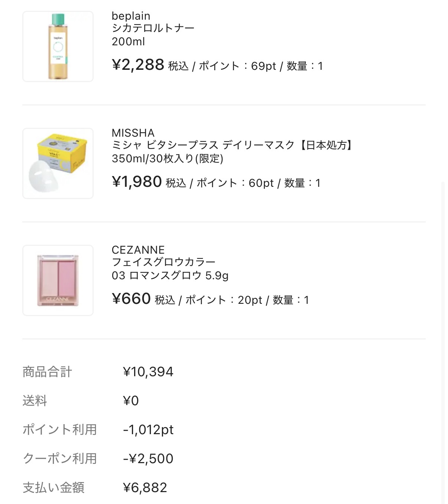The width and height of the screenshot is (448, 504).
Task: Open the シカテロルトナー product title
Action: tap(153, 28)
